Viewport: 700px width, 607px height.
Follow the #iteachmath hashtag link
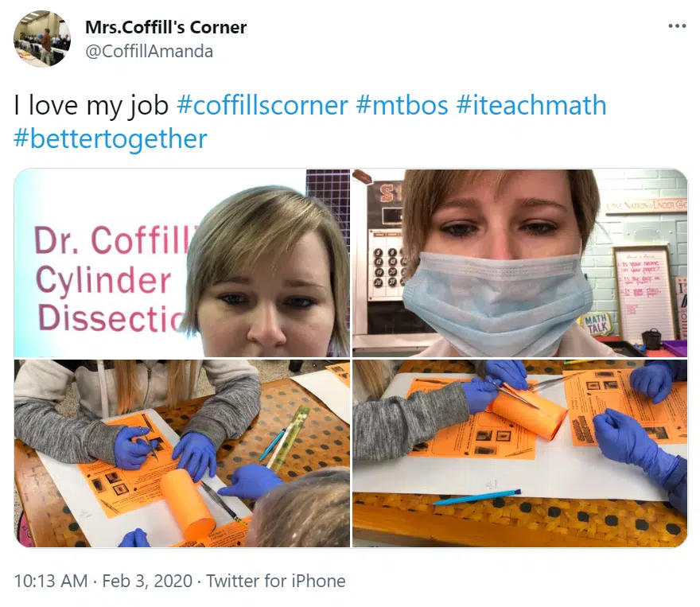(x=531, y=105)
